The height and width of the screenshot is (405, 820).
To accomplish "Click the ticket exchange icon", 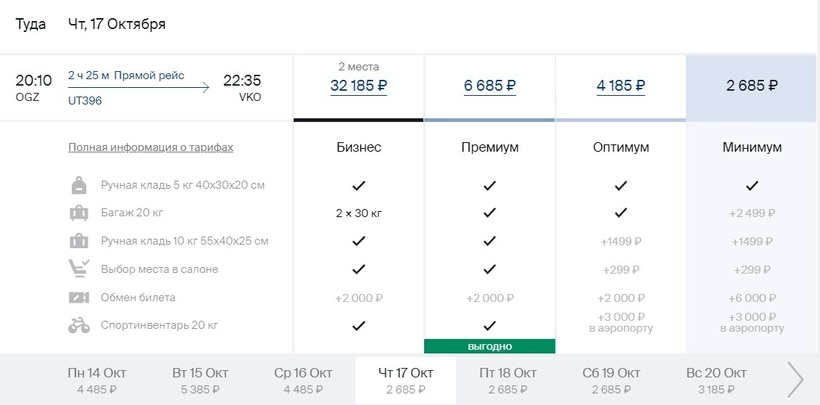I will pyautogui.click(x=79, y=297).
